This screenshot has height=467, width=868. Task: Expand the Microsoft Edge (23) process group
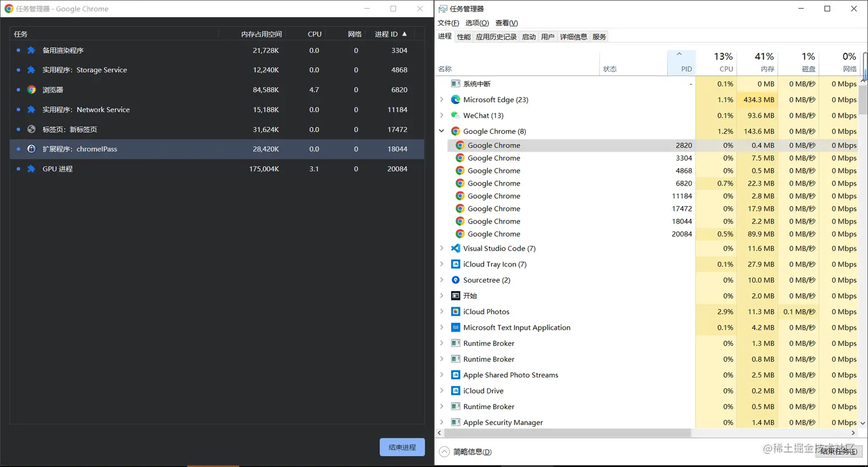[x=441, y=99]
